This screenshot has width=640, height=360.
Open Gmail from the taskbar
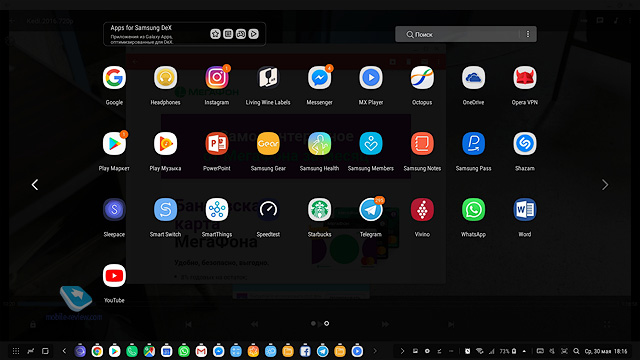click(201, 351)
